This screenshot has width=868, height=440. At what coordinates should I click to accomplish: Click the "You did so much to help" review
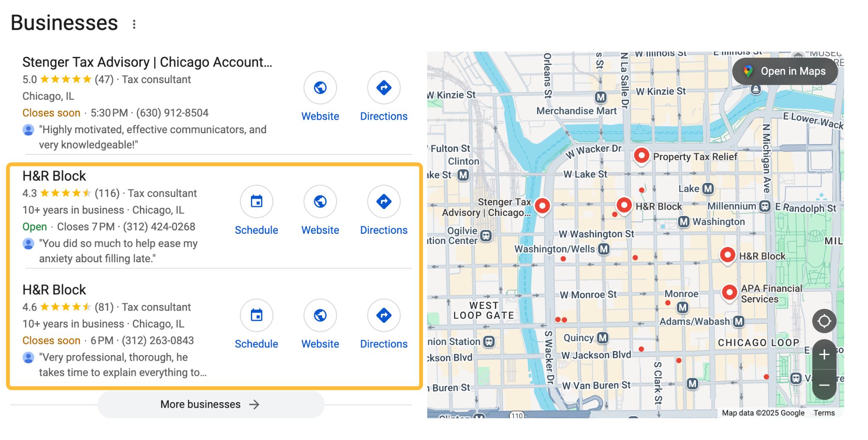(118, 251)
